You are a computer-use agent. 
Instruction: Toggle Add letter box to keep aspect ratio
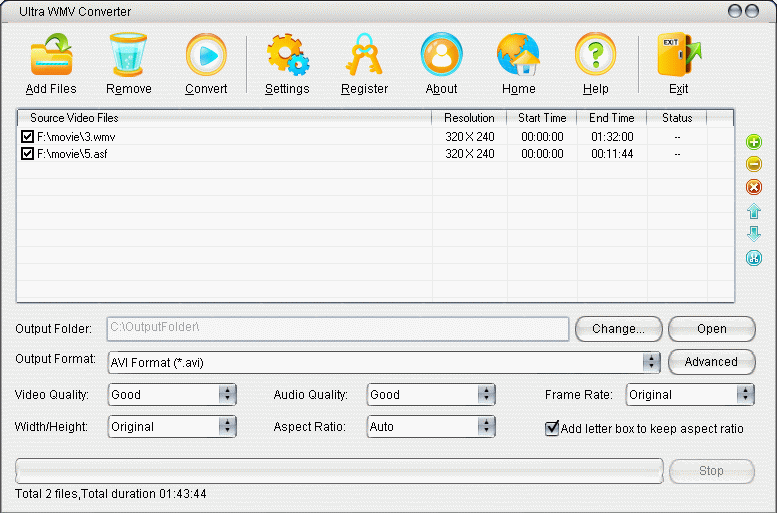(552, 428)
